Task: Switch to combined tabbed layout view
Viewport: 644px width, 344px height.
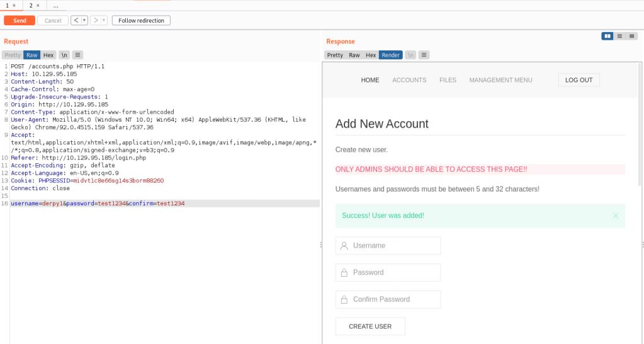Action: coord(631,37)
